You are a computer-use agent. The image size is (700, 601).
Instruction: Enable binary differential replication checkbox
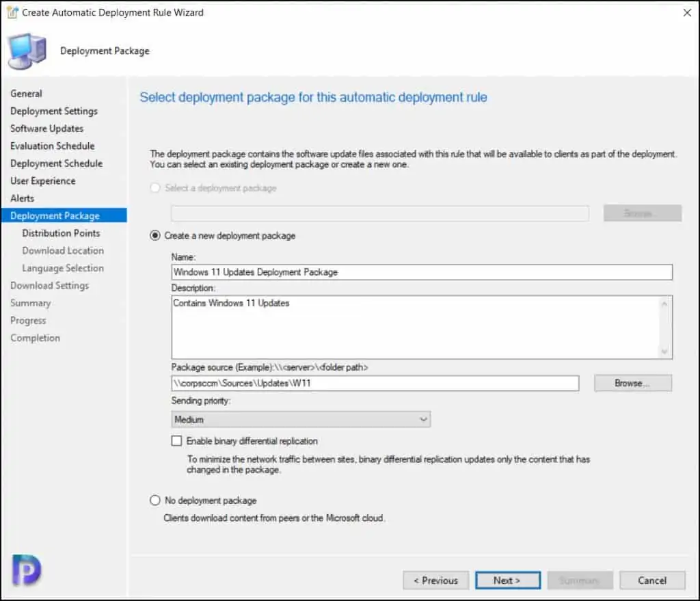(x=177, y=441)
